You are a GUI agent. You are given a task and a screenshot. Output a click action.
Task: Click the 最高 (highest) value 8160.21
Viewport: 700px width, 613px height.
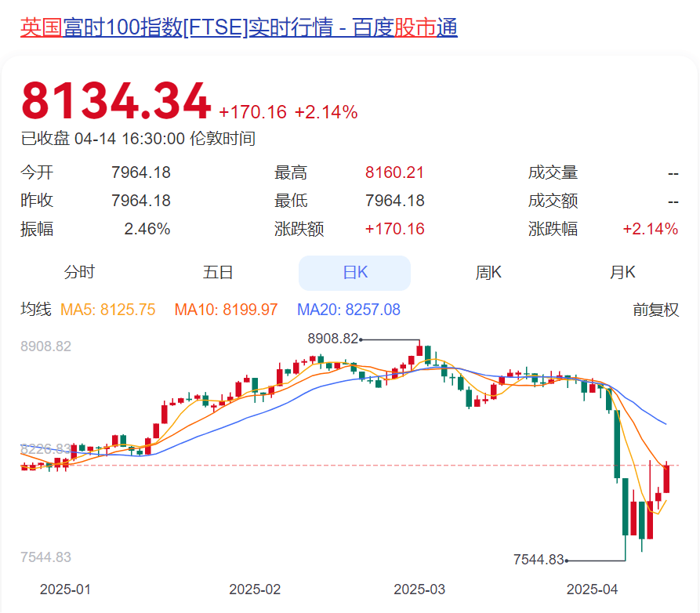[x=392, y=172]
